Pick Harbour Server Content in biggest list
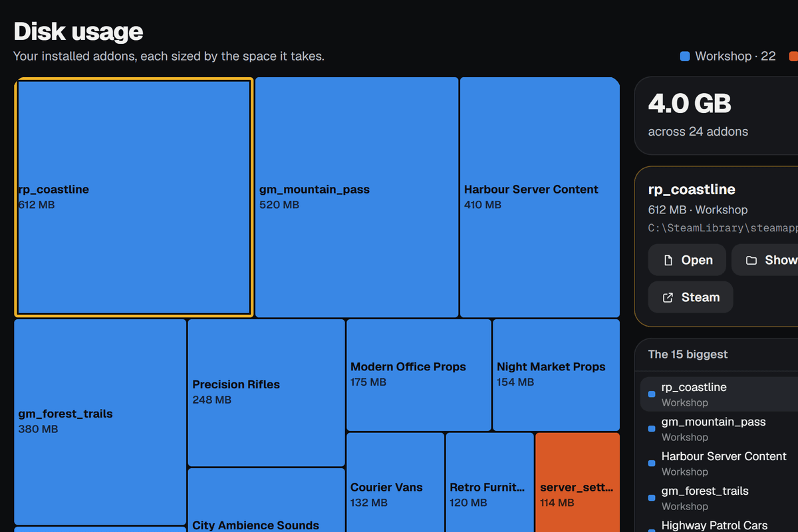 719,464
